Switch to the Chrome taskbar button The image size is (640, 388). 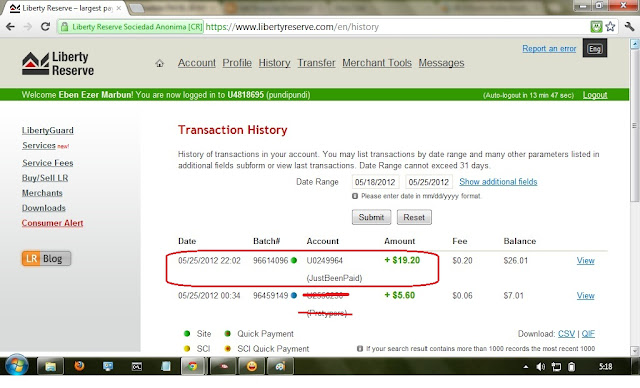(193, 366)
